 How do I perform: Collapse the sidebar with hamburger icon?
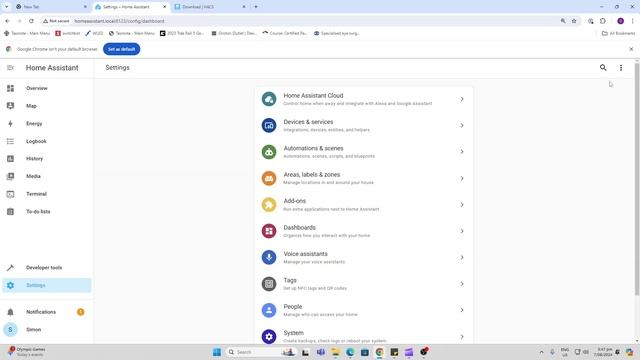click(x=10, y=68)
